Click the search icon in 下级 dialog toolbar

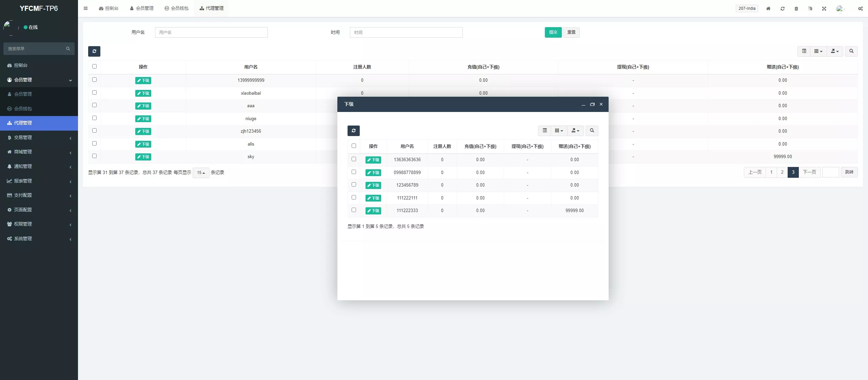(x=592, y=131)
